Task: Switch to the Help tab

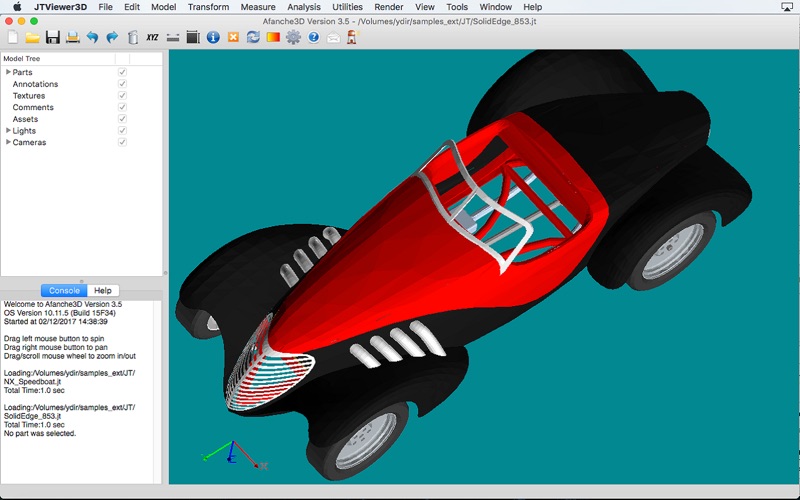Action: click(x=103, y=290)
